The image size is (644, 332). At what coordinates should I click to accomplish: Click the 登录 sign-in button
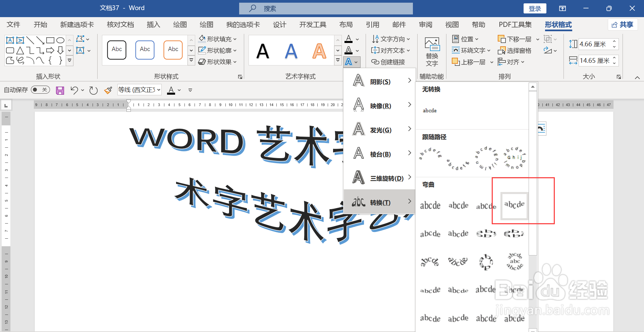click(x=535, y=8)
